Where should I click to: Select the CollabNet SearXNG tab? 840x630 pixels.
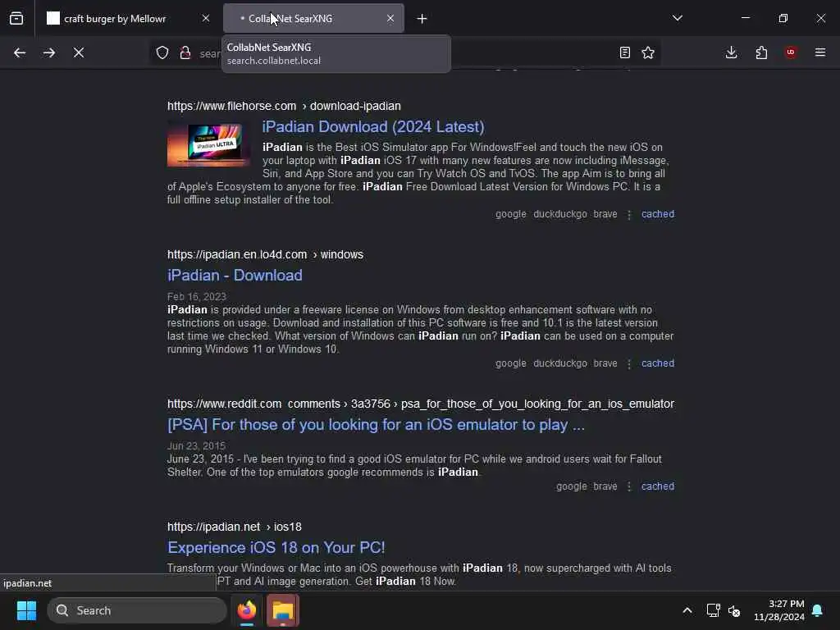313,19
